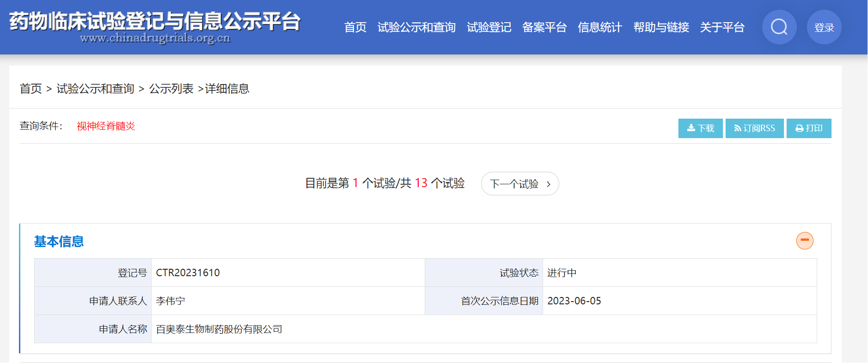Click the 打印 print button
Image resolution: width=868 pixels, height=363 pixels.
click(808, 128)
